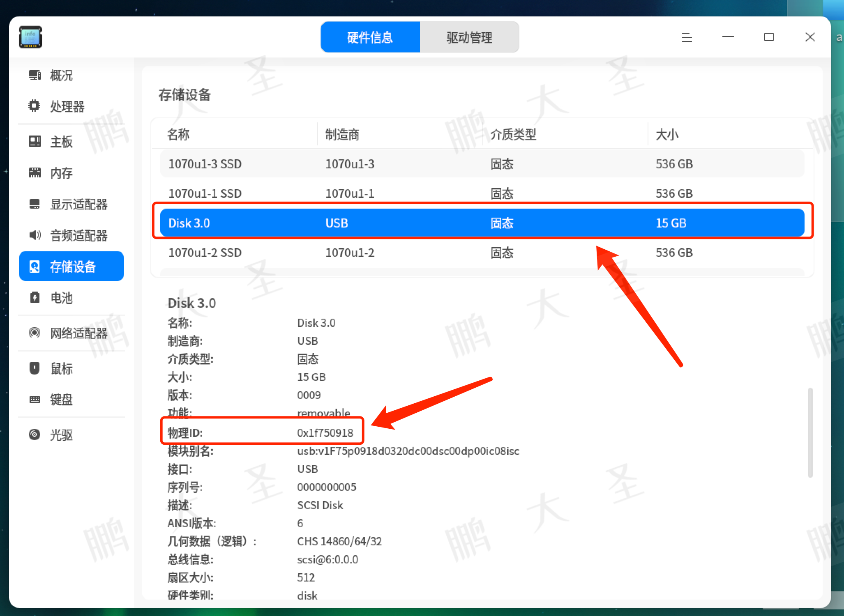Click the 处理器 processor chip icon
The height and width of the screenshot is (616, 844).
[x=34, y=106]
